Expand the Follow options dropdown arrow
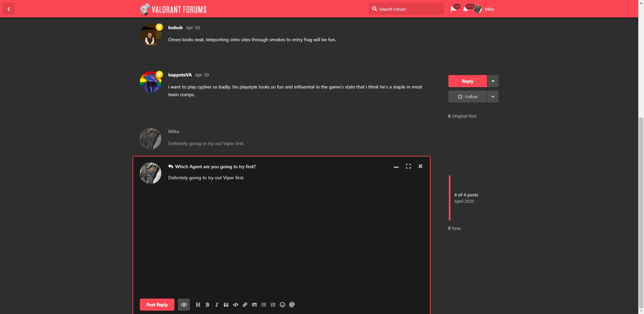This screenshot has width=644, height=314. [x=493, y=97]
